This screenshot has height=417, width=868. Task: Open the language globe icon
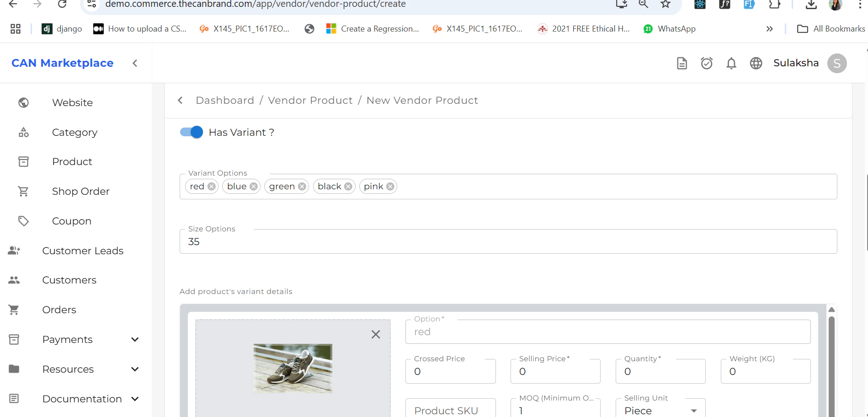[x=756, y=63]
